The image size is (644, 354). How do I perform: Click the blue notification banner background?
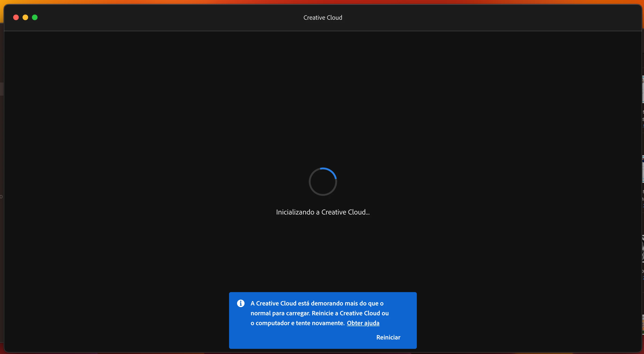(x=287, y=339)
